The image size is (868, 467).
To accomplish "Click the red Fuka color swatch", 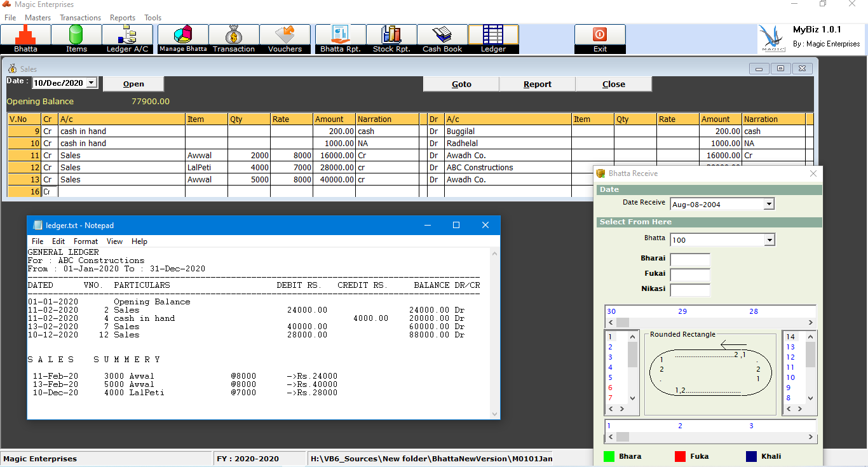I will pyautogui.click(x=681, y=456).
